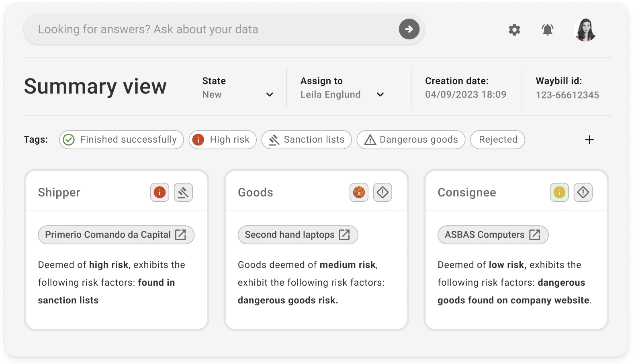Viewport: 634px width, 364px height.
Task: Open Primerio Comando da Capital link
Action: tap(116, 235)
